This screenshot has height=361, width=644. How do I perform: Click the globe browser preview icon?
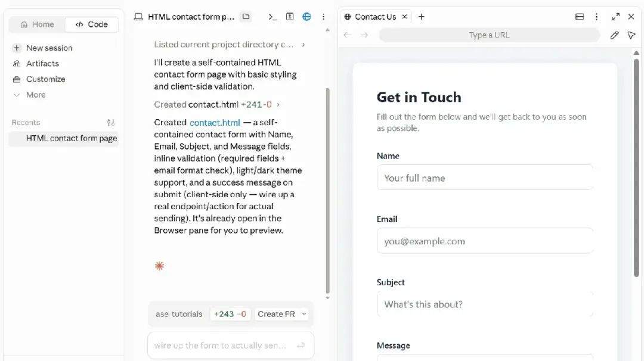(306, 17)
